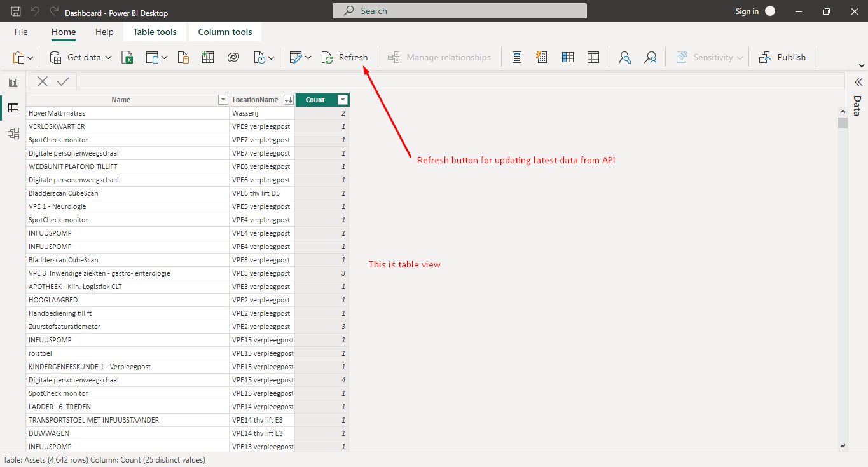This screenshot has width=868, height=467.
Task: Expand the collapsed Data pane
Action: (x=858, y=82)
